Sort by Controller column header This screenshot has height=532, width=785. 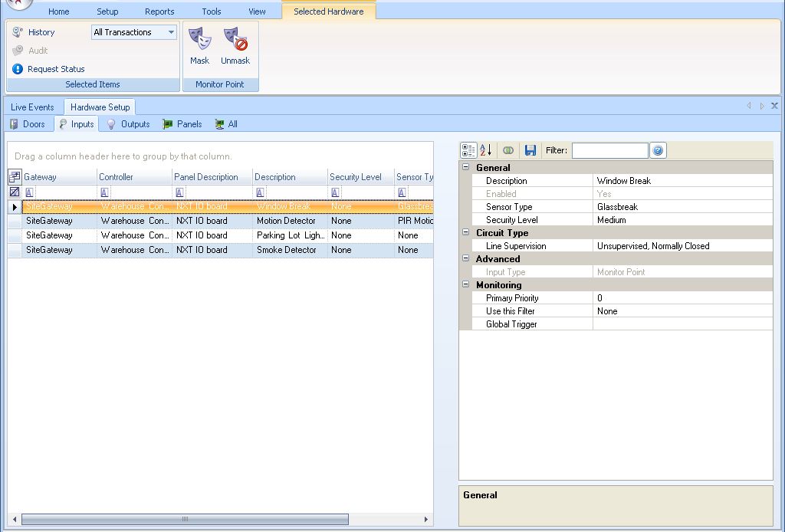(x=134, y=176)
